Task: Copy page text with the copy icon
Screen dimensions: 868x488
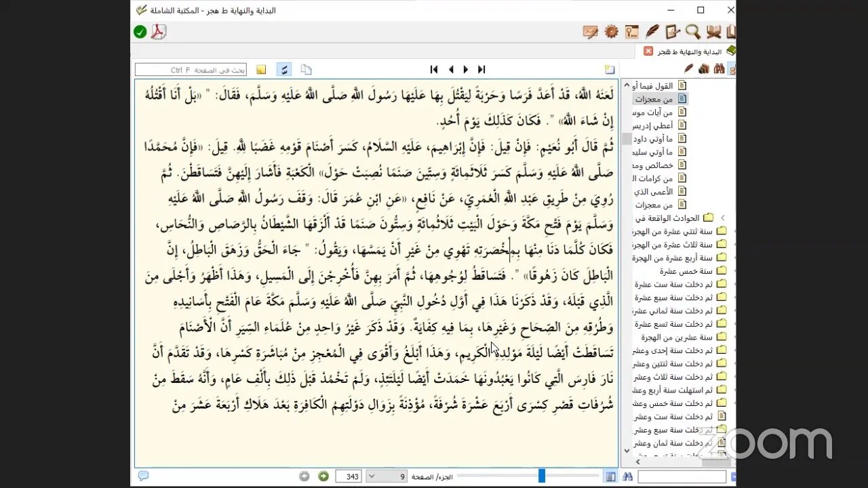Action: pos(306,69)
